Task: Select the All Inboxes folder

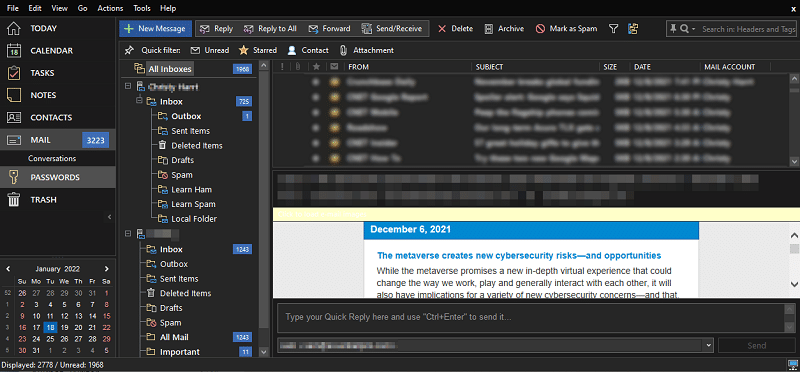Action: pos(170,69)
